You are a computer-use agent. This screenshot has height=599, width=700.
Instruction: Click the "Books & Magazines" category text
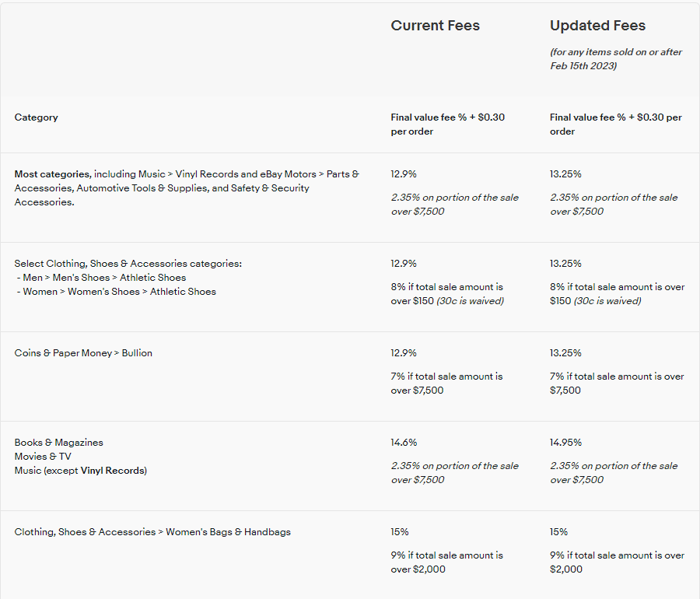coord(58,443)
